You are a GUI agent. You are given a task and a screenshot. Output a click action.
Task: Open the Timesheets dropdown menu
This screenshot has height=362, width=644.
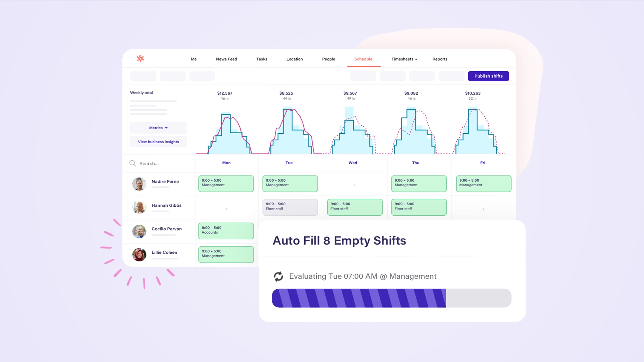click(404, 59)
